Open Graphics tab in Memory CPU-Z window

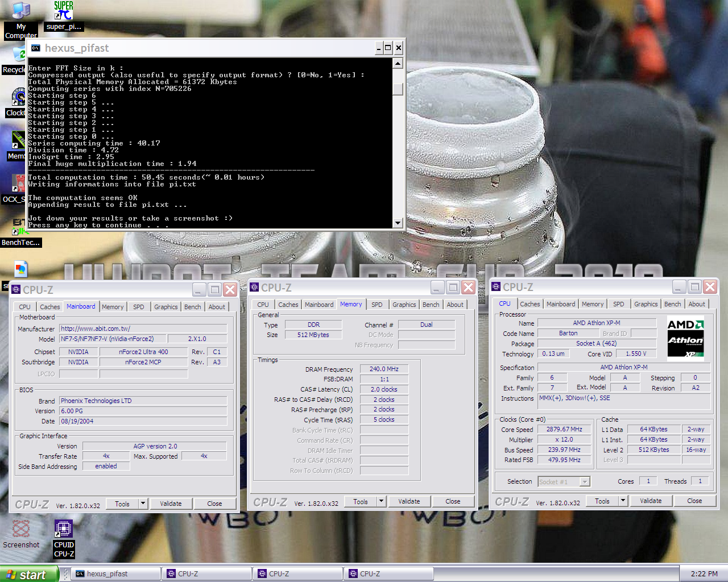point(404,305)
